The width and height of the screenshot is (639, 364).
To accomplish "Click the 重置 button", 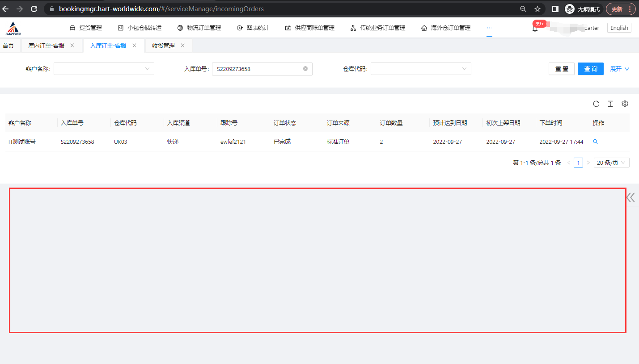I will [x=561, y=69].
